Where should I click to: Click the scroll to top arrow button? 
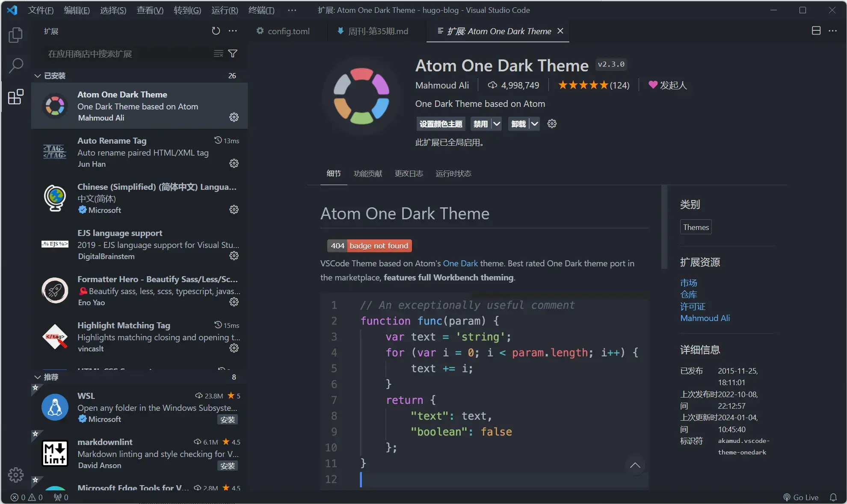pyautogui.click(x=635, y=466)
